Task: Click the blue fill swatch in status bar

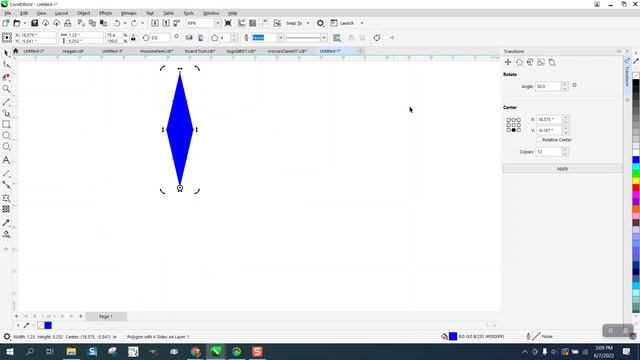Action: coord(453,336)
